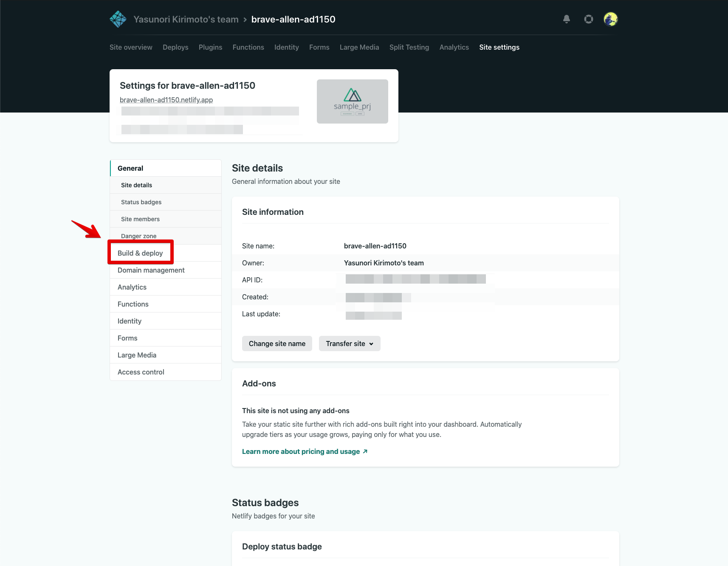This screenshot has width=728, height=566.
Task: Select the Identity top navigation tab
Action: coord(287,47)
